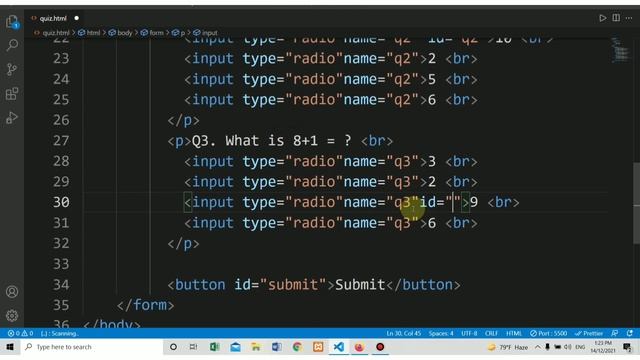The width and height of the screenshot is (640, 360).
Task: Open the 79°F Haze weather widget
Action: [508, 347]
